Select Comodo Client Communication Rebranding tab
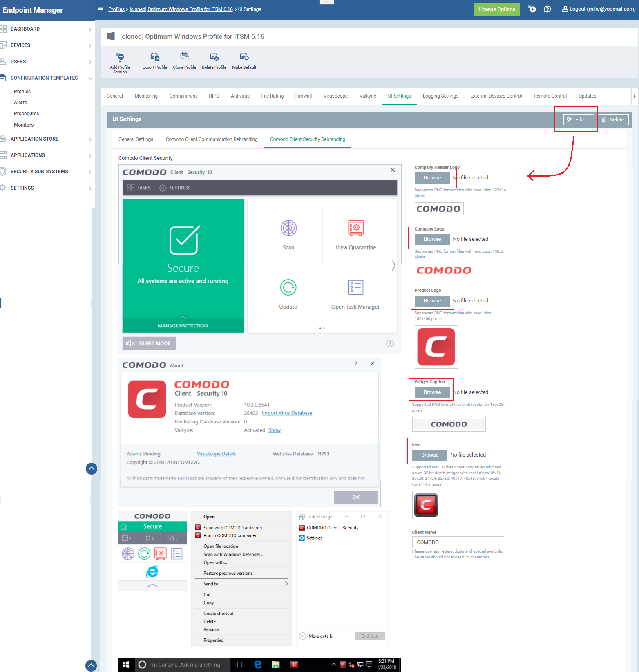This screenshot has width=639, height=672. 212,139
